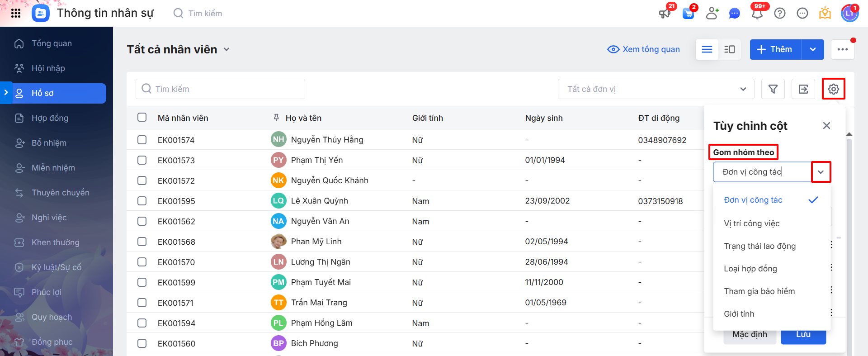Click the filter funnel icon
Viewport: 868px width, 356px height.
point(773,89)
